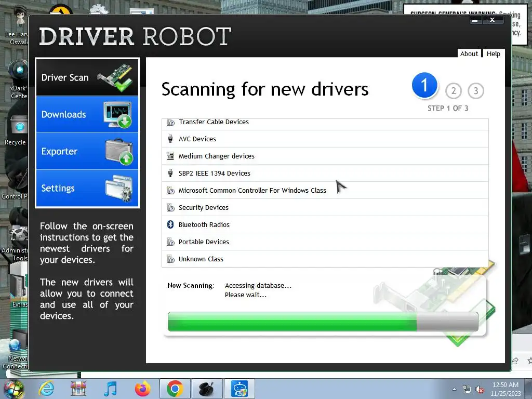Click the Portable Devices icon
The width and height of the screenshot is (532, 399).
[170, 242]
